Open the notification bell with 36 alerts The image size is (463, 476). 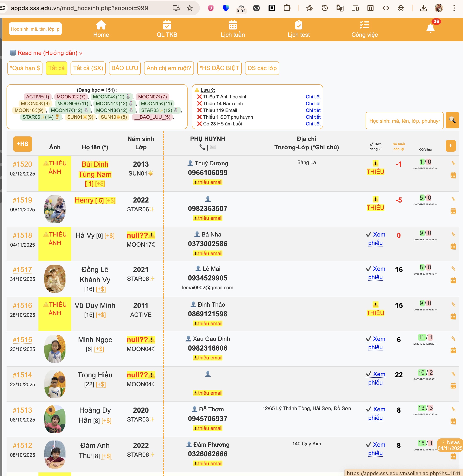(x=431, y=28)
